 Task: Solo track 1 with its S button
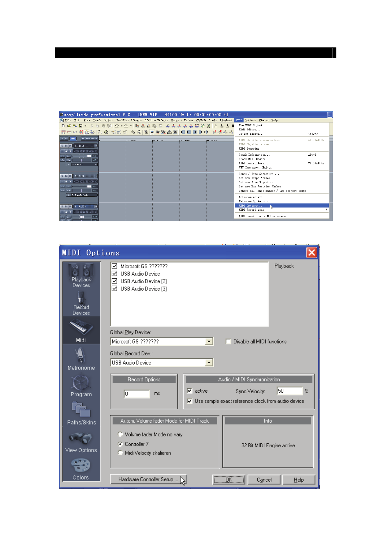coord(62,146)
